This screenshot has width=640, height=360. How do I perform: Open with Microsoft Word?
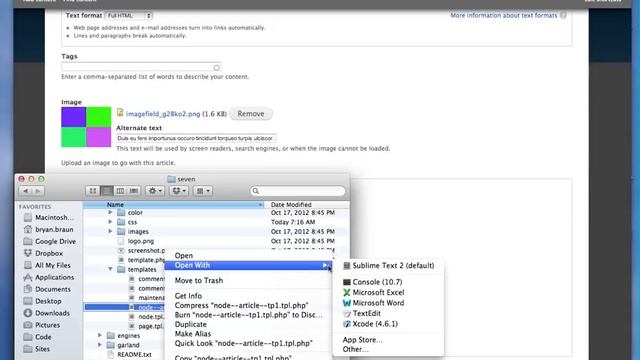[x=389, y=303]
